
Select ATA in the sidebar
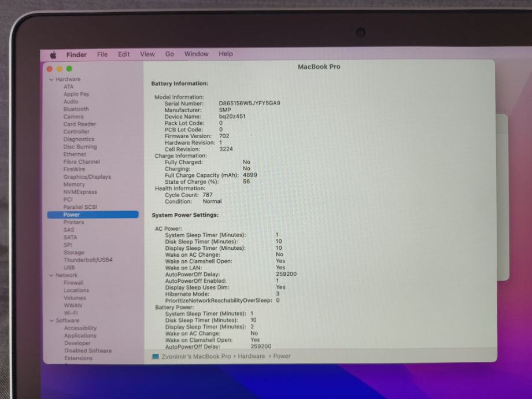point(68,87)
